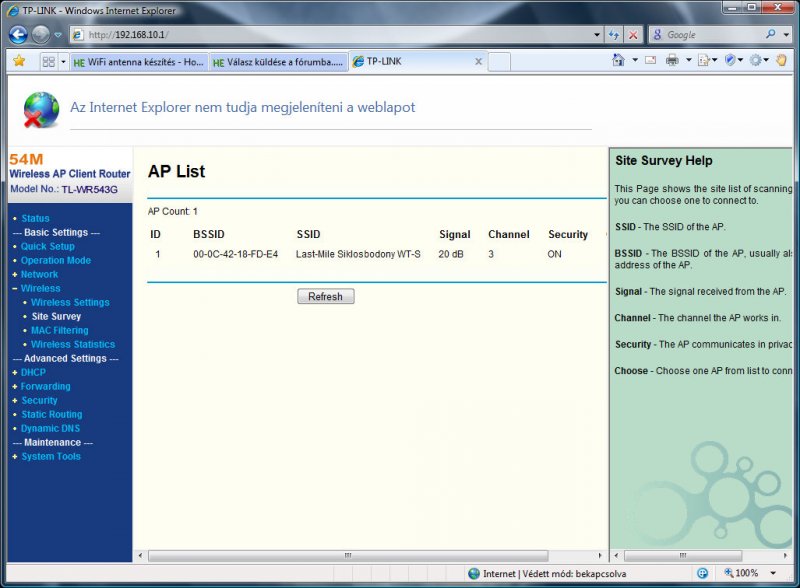Expand the Print options dropdown arrow
The height and width of the screenshot is (588, 800).
tap(688, 60)
